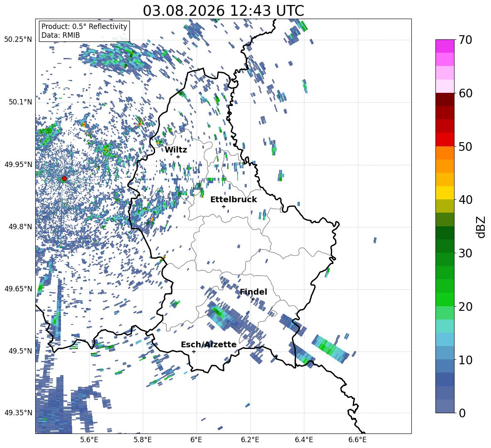This screenshot has height=448, width=491.
Task: Click the green rain band east of 6.4°E
Action: point(331,349)
